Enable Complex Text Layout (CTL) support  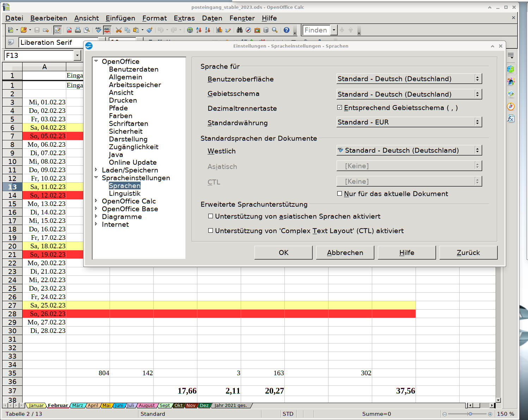click(210, 230)
